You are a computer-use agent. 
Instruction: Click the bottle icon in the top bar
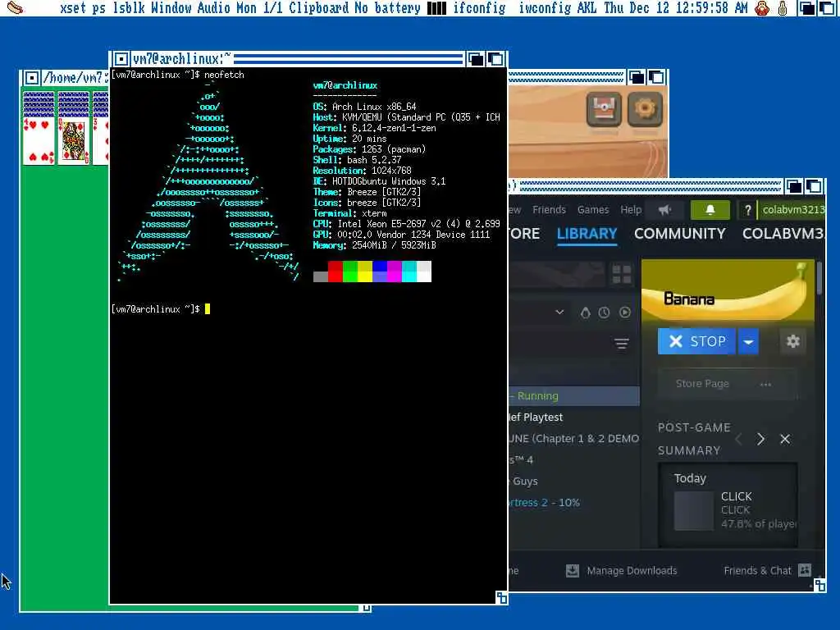[782, 8]
